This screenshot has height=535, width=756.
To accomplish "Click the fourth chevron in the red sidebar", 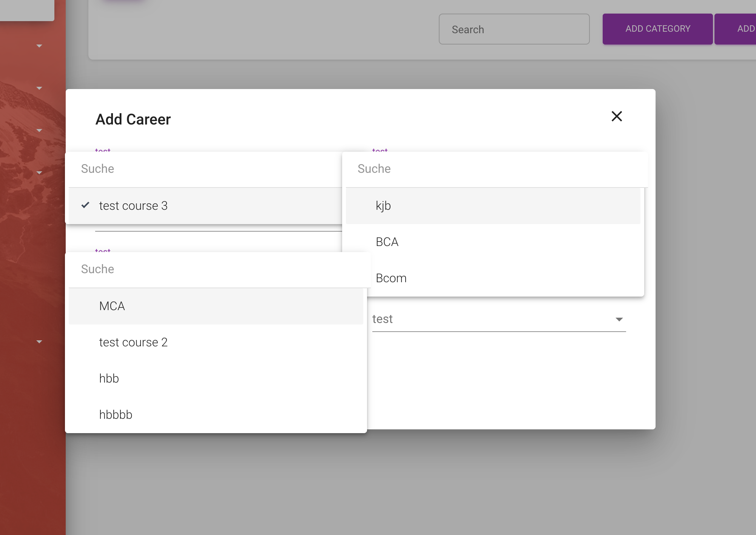I will pyautogui.click(x=39, y=172).
